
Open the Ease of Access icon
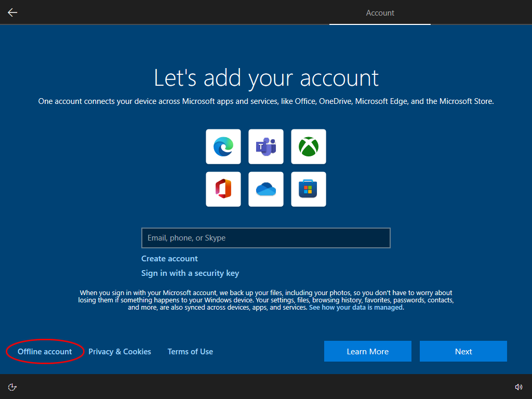(x=12, y=387)
